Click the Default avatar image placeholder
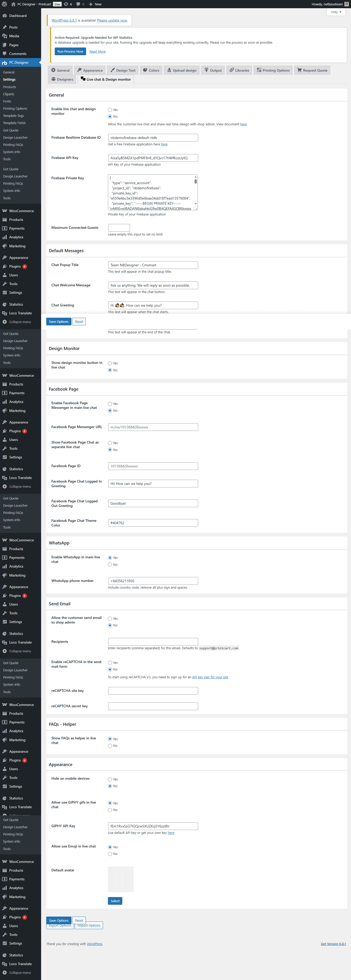 click(x=121, y=879)
